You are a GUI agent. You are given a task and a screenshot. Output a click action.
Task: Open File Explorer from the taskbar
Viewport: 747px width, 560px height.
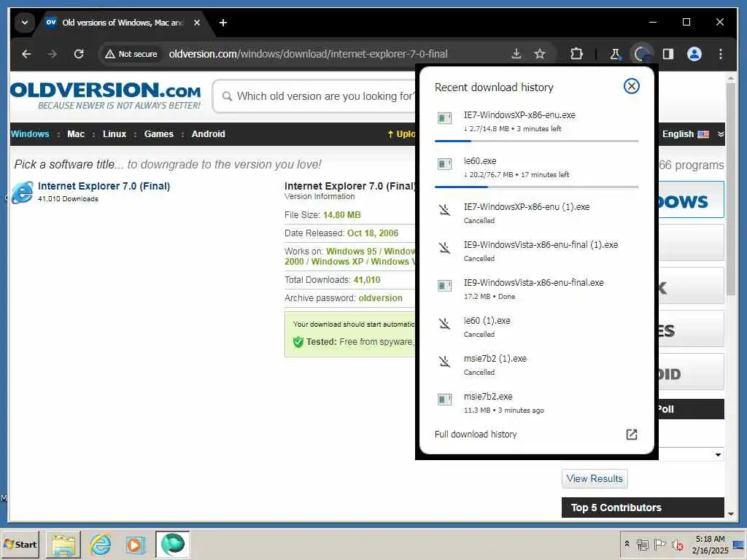[63, 545]
